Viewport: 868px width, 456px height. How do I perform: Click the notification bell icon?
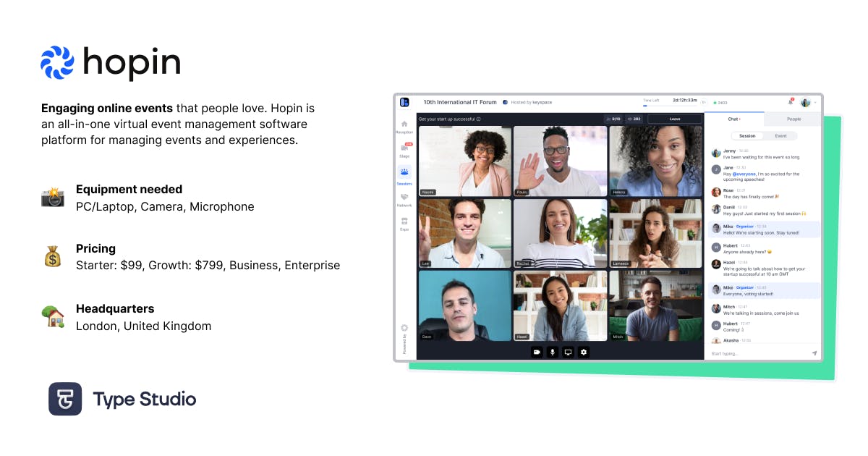click(x=790, y=102)
